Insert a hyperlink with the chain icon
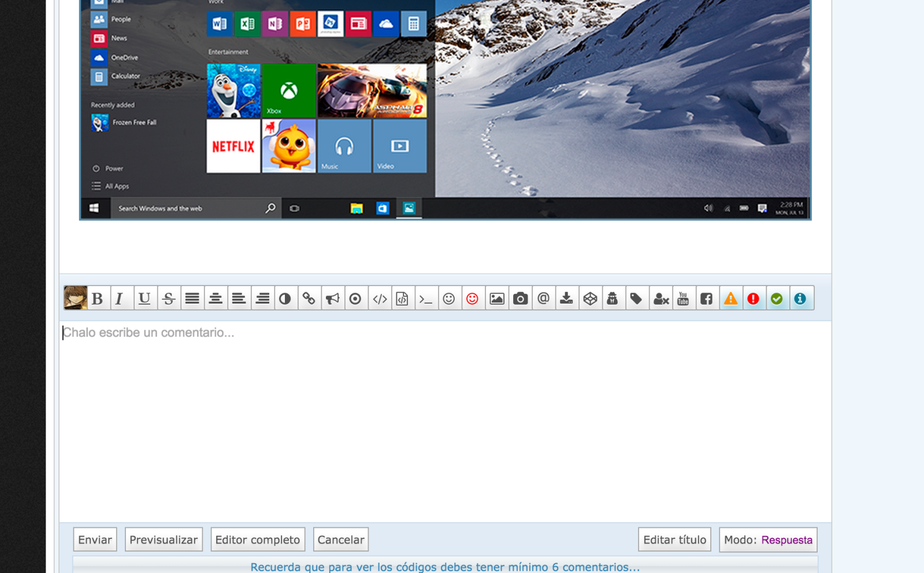This screenshot has height=573, width=924. point(309,298)
